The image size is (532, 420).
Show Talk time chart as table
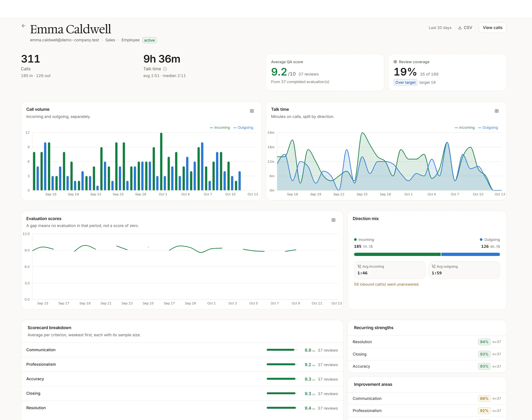pos(497,111)
